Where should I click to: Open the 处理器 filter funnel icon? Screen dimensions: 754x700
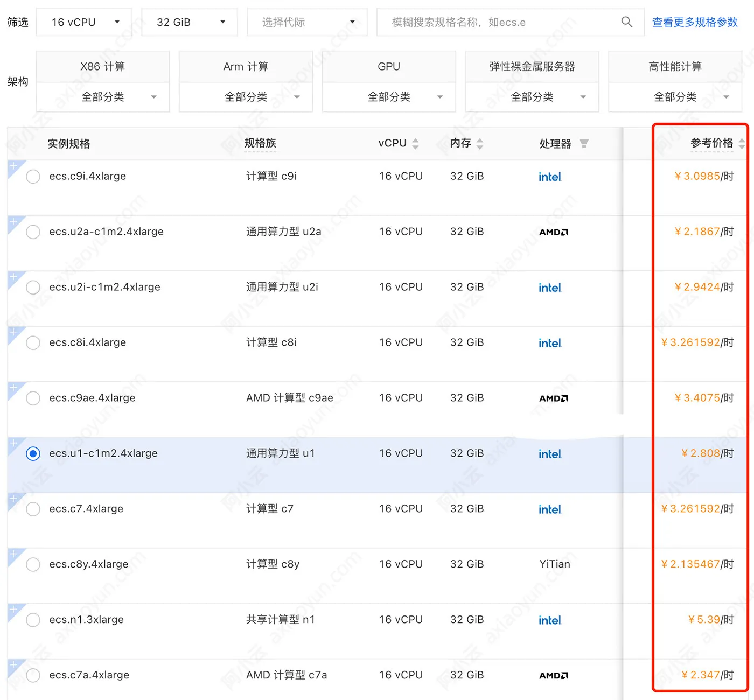(584, 144)
